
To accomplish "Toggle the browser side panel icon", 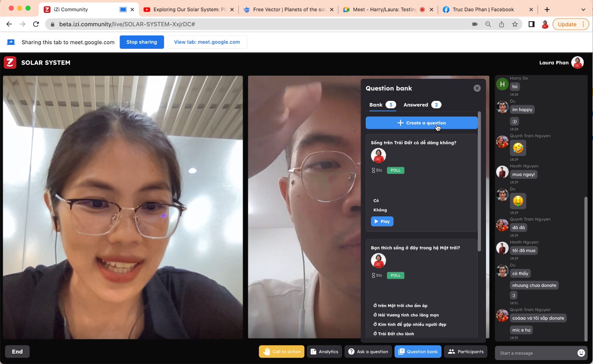I will [x=531, y=24].
